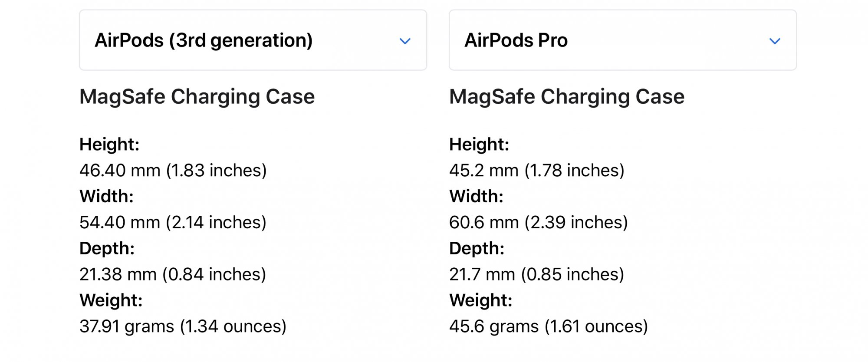Click chevron arrow beside AirPods (3rd generation)
The image size is (868, 362).
[x=405, y=41]
